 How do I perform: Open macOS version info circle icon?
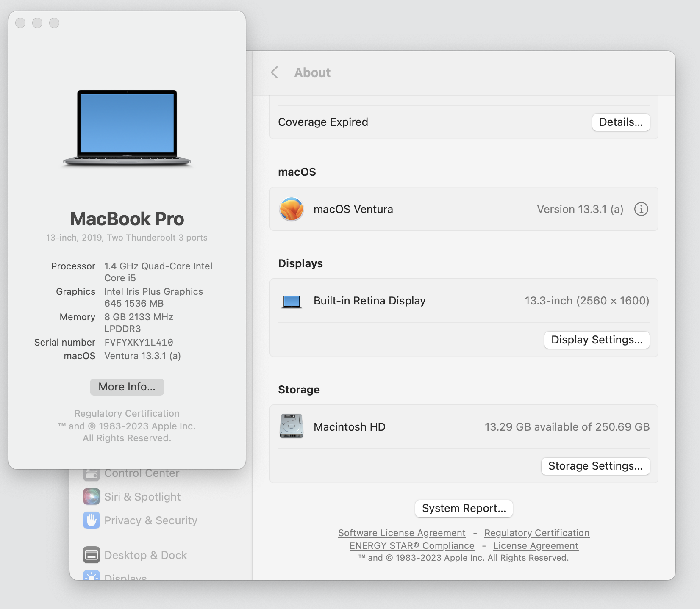[641, 209]
